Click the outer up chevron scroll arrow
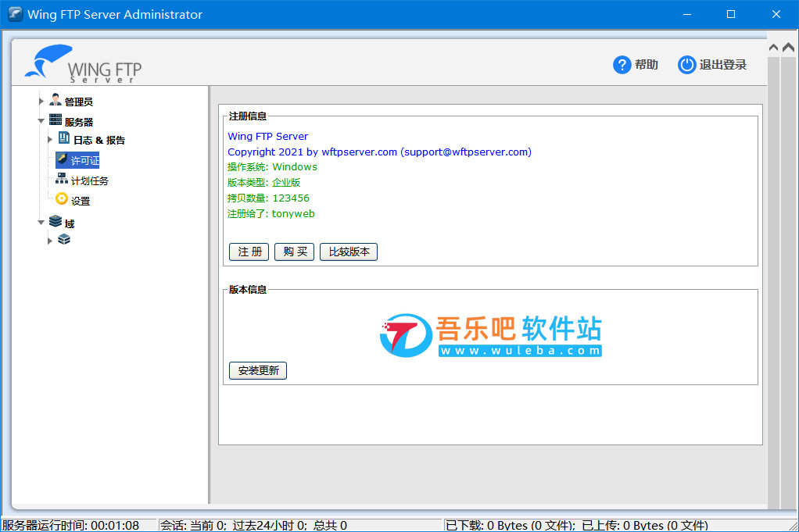 coord(788,48)
